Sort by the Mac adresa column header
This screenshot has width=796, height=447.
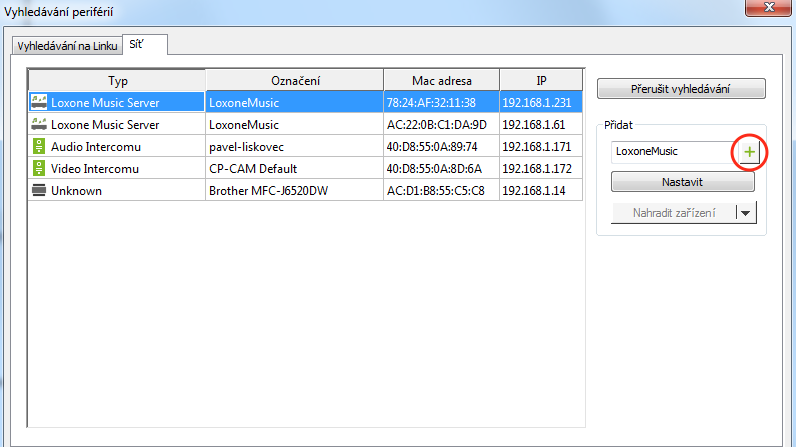(x=442, y=80)
